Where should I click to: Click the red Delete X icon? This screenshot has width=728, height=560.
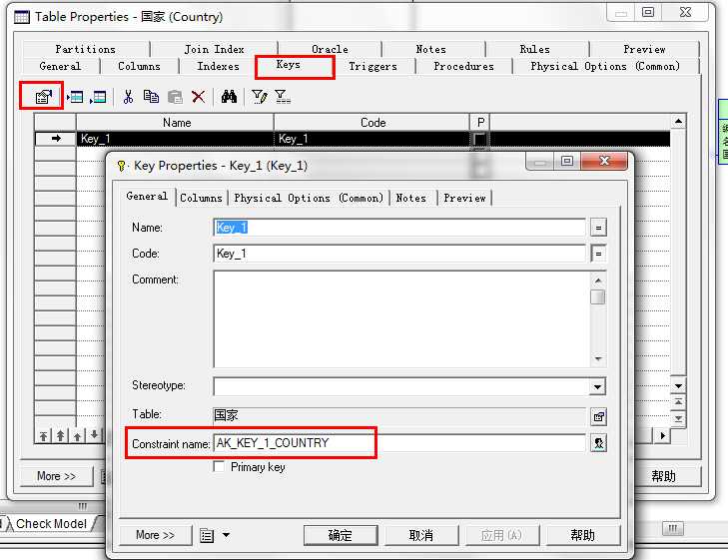click(199, 97)
